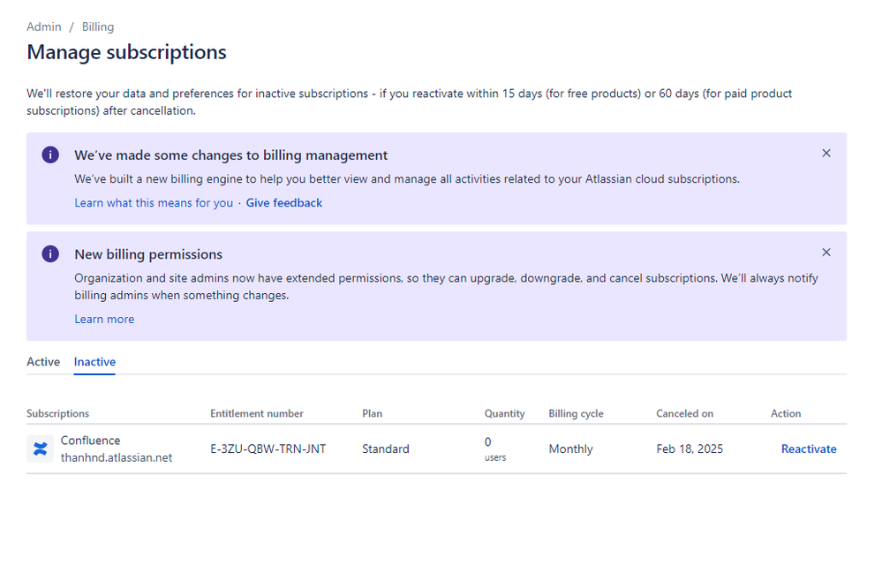Image resolution: width=882 pixels, height=588 pixels.
Task: Reactivate the Confluence subscription
Action: pos(809,449)
